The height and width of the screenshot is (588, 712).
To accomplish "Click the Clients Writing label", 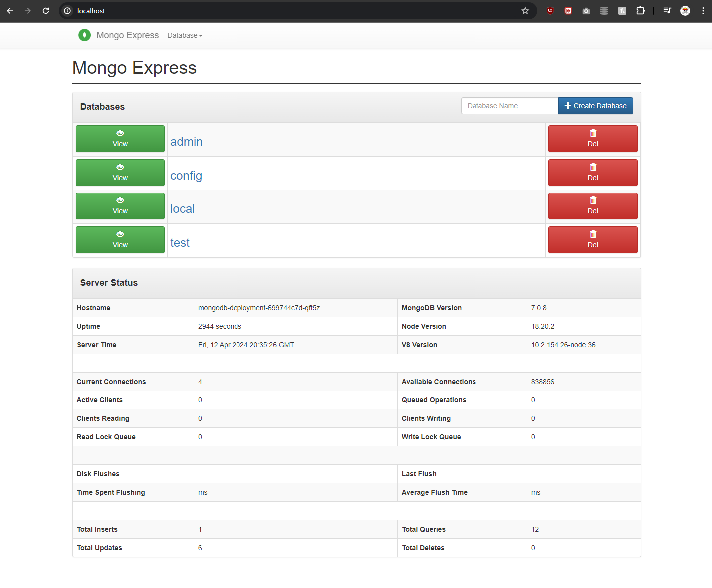I will click(426, 418).
